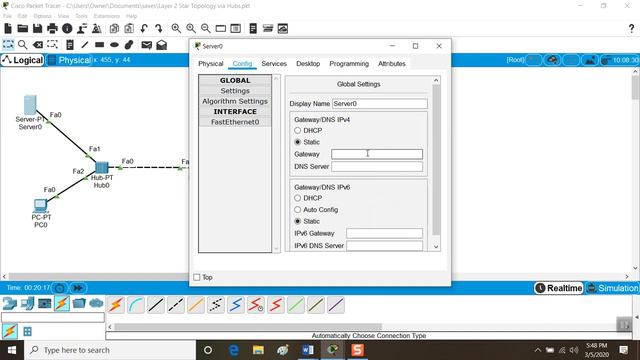The height and width of the screenshot is (360, 640).
Task: Click the PC0 device on the workspace
Action: (x=40, y=206)
